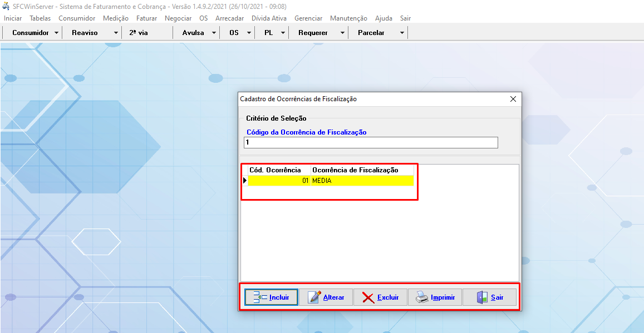
Task: Open the Dívida Ativa menu
Action: point(269,18)
